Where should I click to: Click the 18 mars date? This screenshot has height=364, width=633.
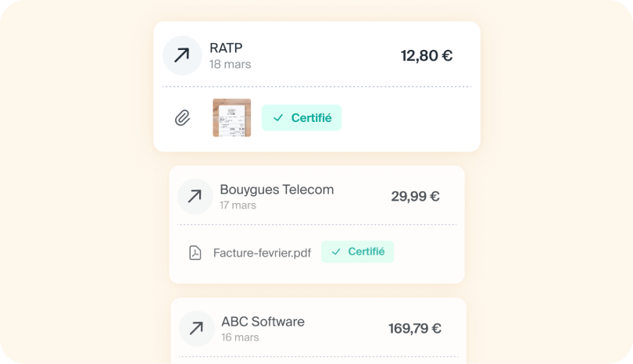(230, 64)
